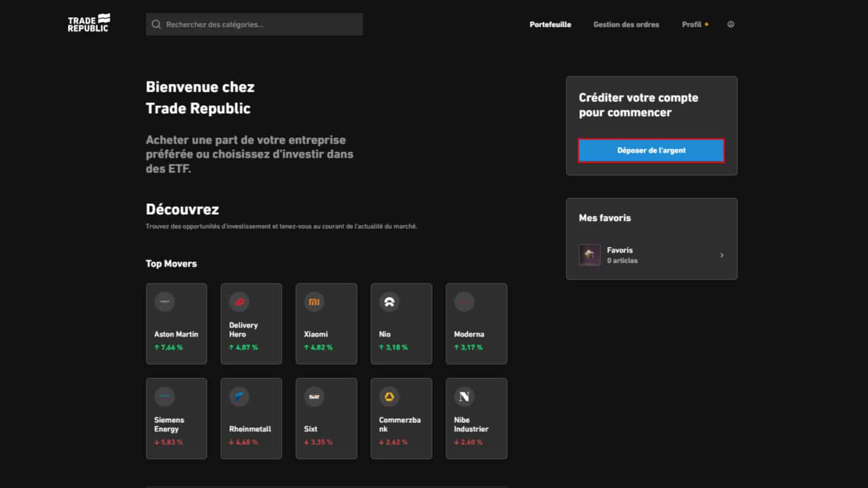Screen dimensions: 868x488
Task: Click the Rheinmetall logo icon
Action: point(239,396)
